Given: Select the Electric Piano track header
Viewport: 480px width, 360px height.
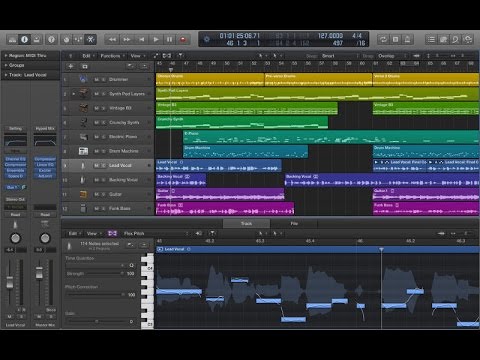Looking at the screenshot, I should point(107,137).
